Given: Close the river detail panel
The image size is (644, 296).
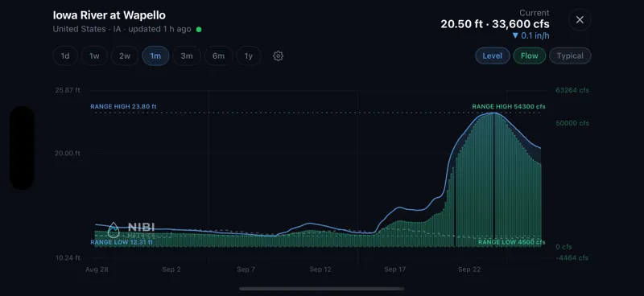Looking at the screenshot, I should 580,19.
